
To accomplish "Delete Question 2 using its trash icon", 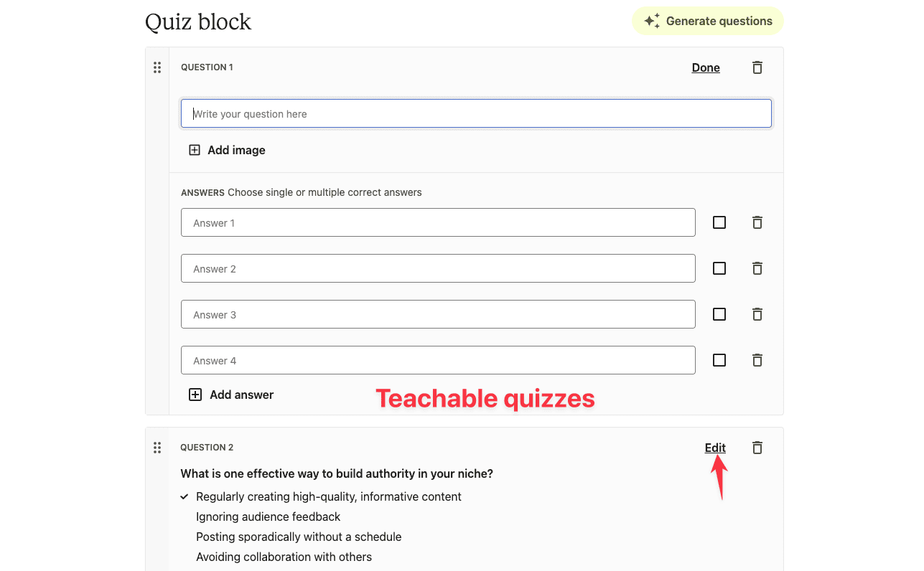I will (x=757, y=447).
